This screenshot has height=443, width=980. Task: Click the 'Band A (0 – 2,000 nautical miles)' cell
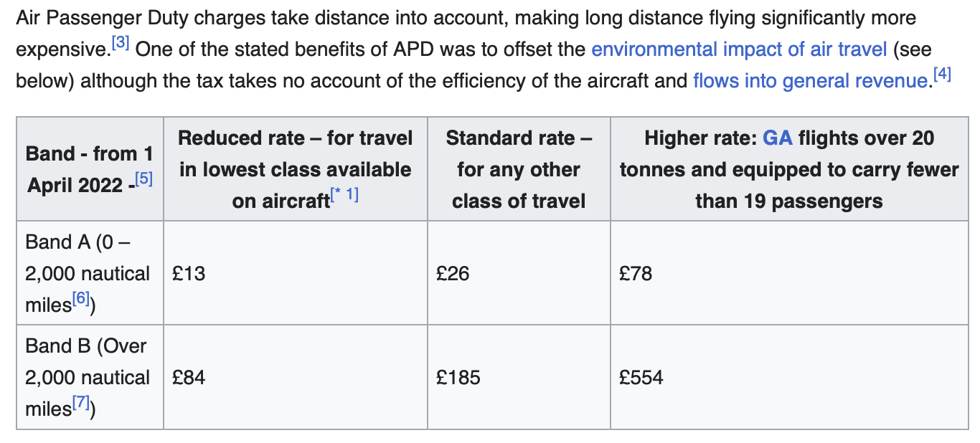(90, 273)
